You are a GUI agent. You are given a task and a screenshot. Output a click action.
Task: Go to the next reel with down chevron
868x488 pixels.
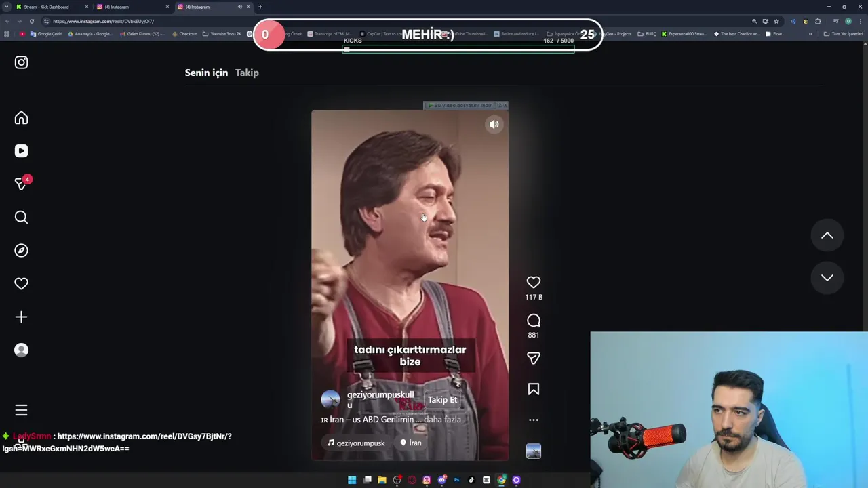point(827,277)
